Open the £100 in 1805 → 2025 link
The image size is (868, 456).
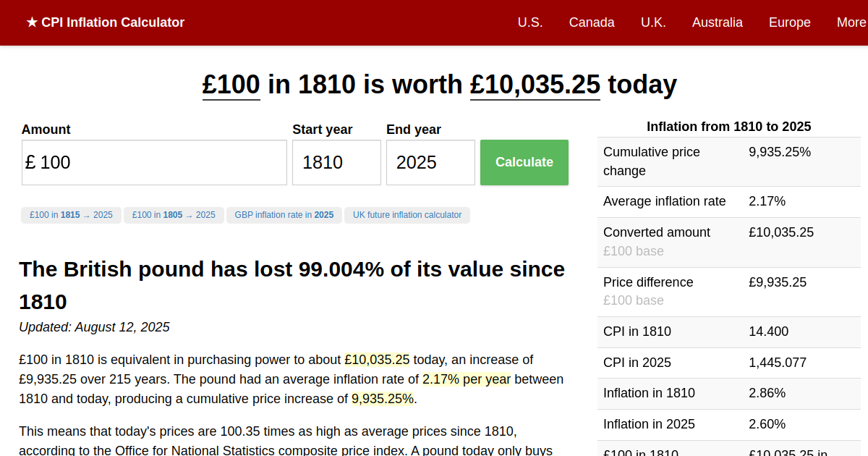pos(174,215)
